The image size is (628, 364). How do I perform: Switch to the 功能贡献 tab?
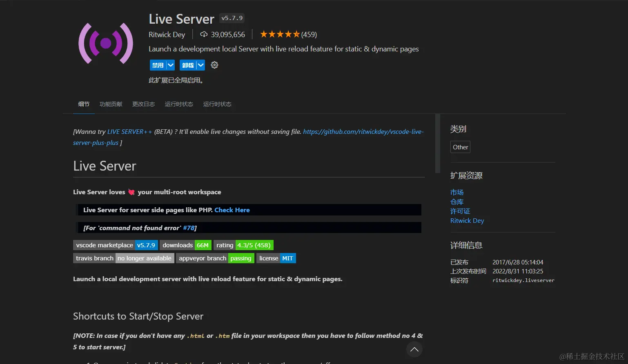(x=111, y=104)
